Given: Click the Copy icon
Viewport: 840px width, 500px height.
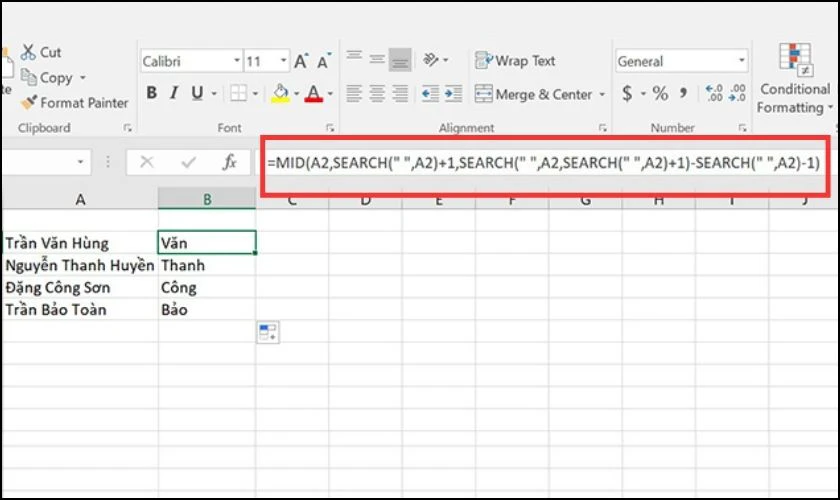Looking at the screenshot, I should click(28, 77).
